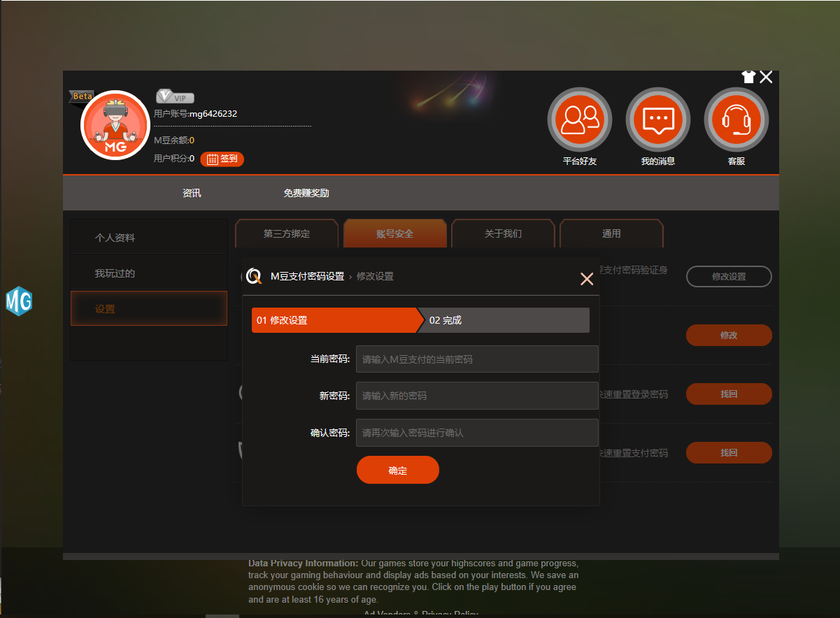Focus the 当前密码 input field

(476, 359)
